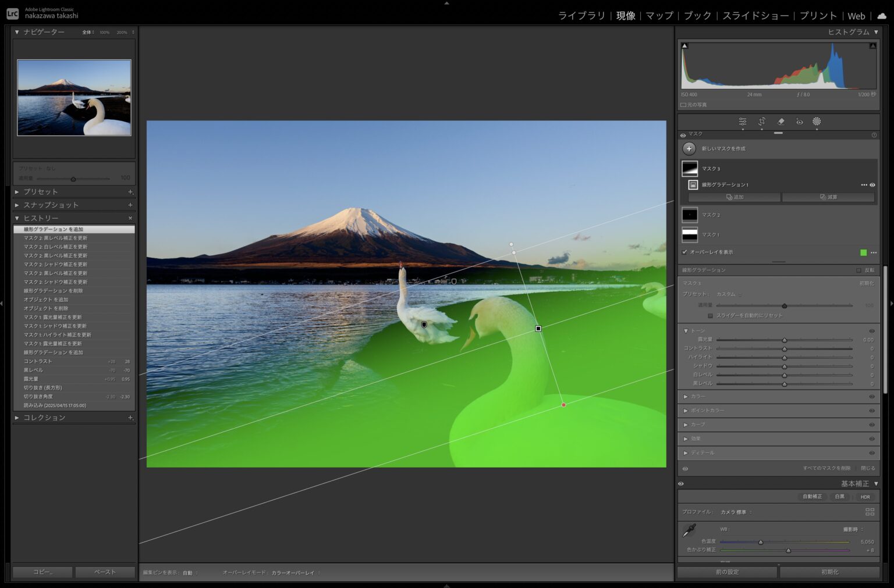Select the Crop and rotate tool
This screenshot has height=588, width=894.
point(762,122)
